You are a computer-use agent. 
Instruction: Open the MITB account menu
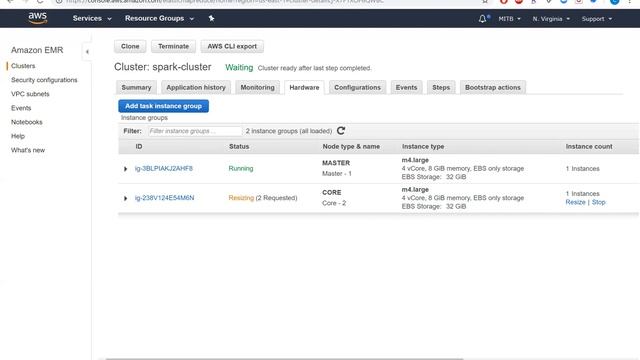pos(509,19)
